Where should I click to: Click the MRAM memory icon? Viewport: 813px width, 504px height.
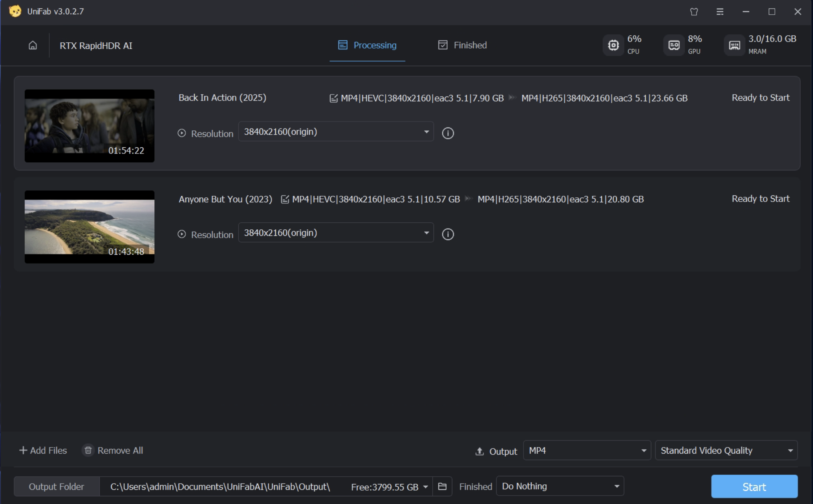tap(734, 45)
